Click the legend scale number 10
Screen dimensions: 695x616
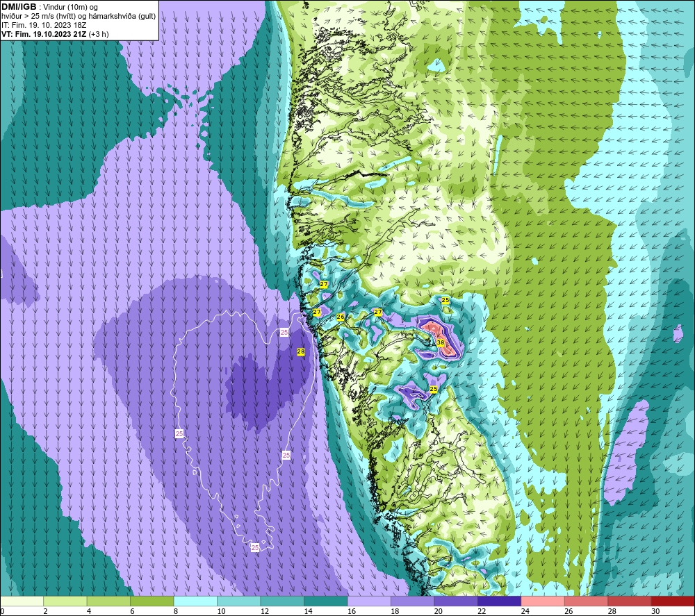221,611
